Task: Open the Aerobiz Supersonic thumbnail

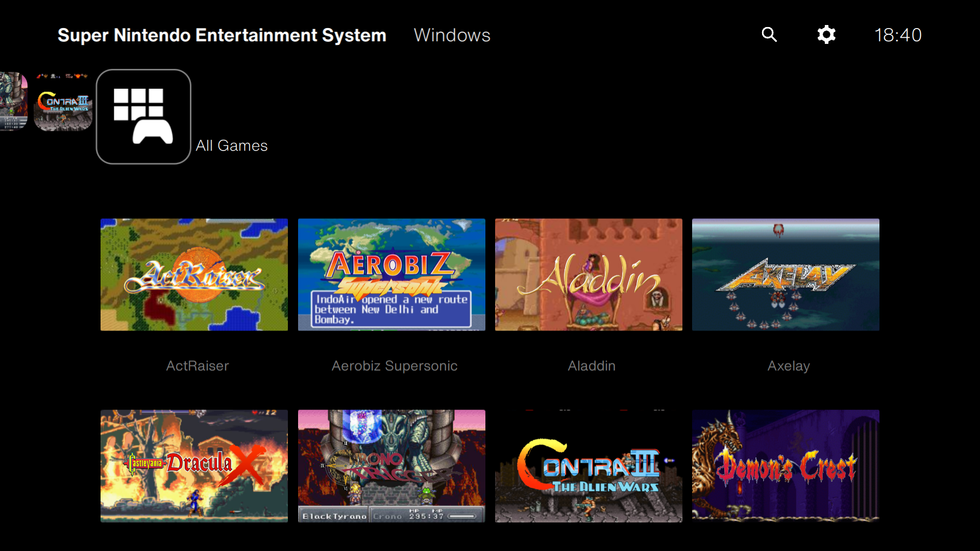Action: 391,274
